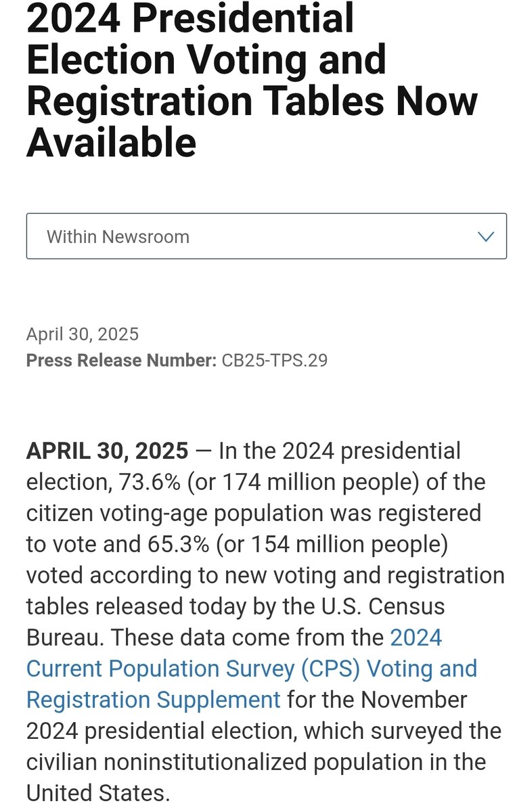Click bold 'APRIL 30, 2025' dateline
The width and height of the screenshot is (515, 812).
(107, 451)
